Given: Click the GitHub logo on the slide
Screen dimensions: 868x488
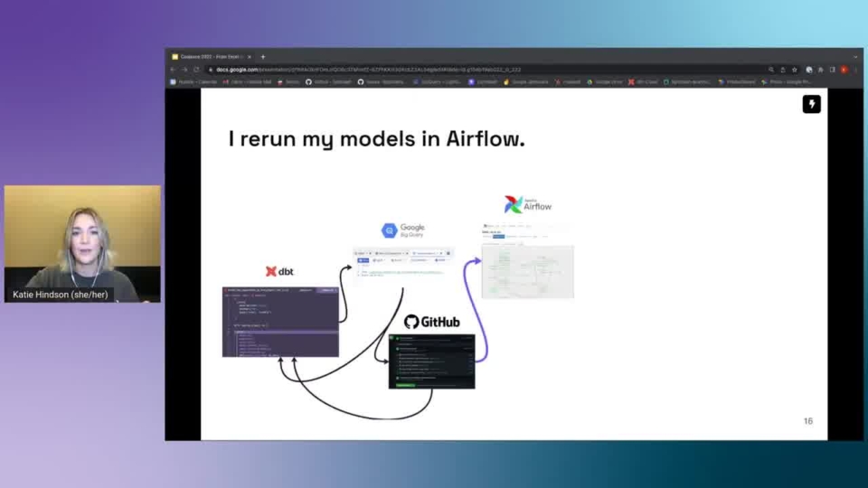Looking at the screenshot, I should pos(432,322).
